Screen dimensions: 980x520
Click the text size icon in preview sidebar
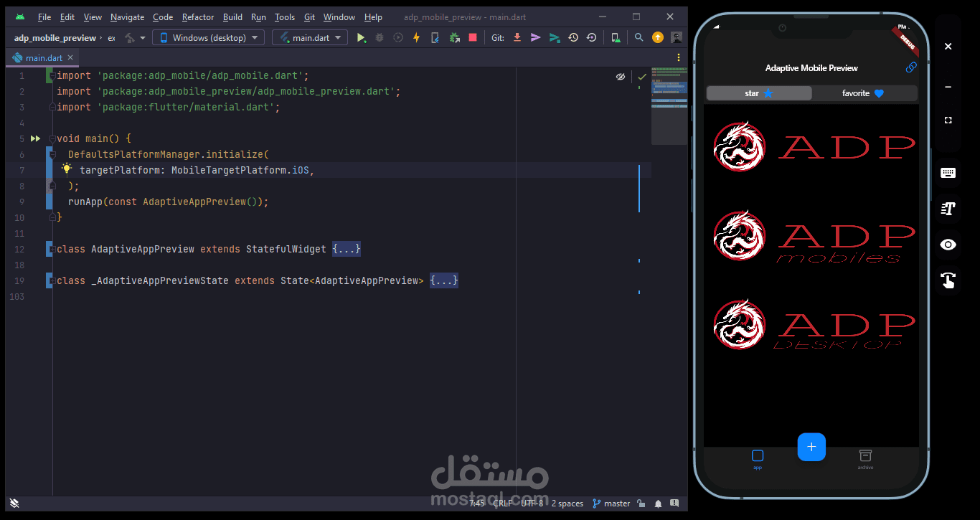click(948, 209)
